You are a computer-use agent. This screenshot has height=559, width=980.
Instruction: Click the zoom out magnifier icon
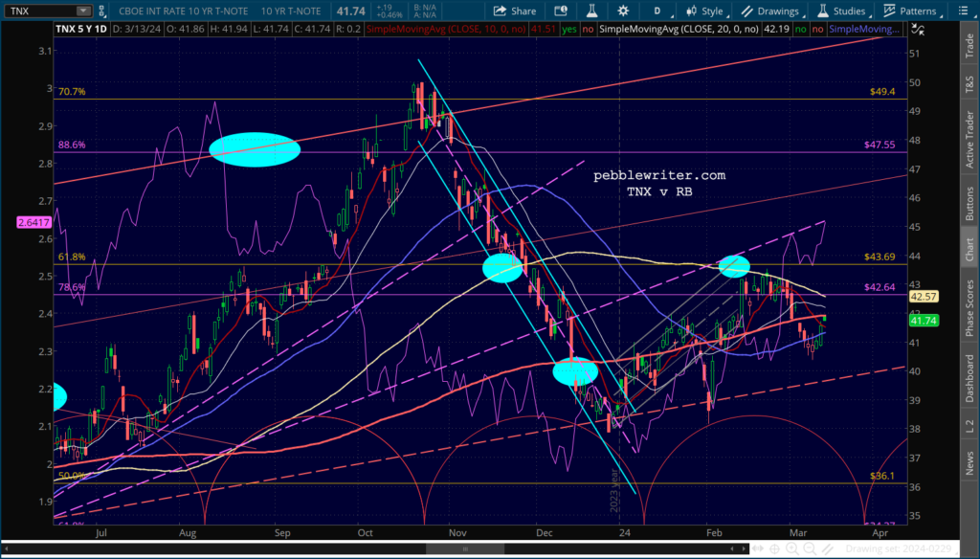(x=810, y=549)
